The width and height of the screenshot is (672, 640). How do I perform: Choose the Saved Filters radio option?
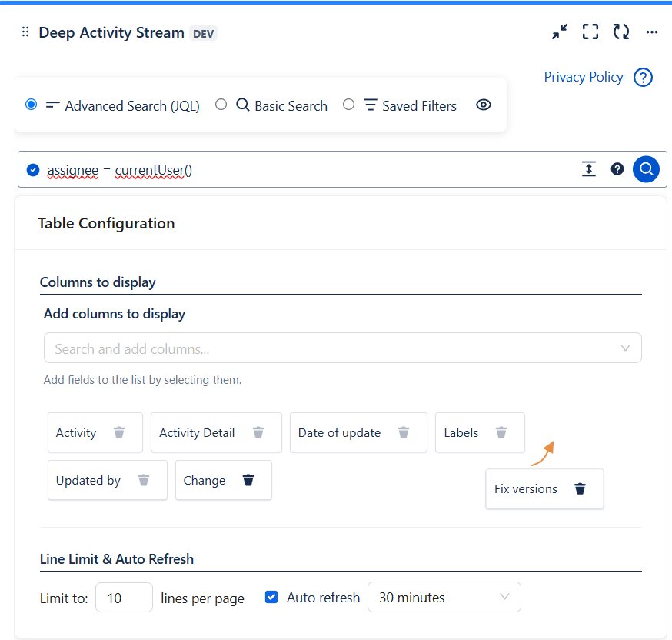(x=349, y=105)
